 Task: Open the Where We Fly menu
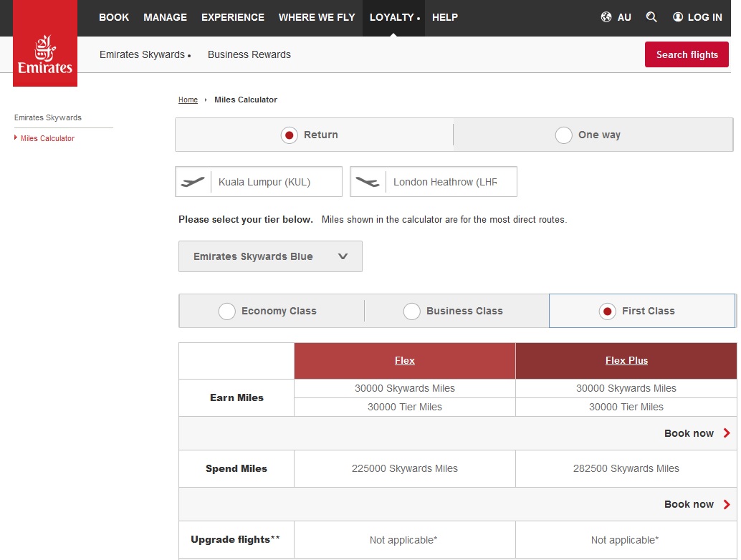317,17
